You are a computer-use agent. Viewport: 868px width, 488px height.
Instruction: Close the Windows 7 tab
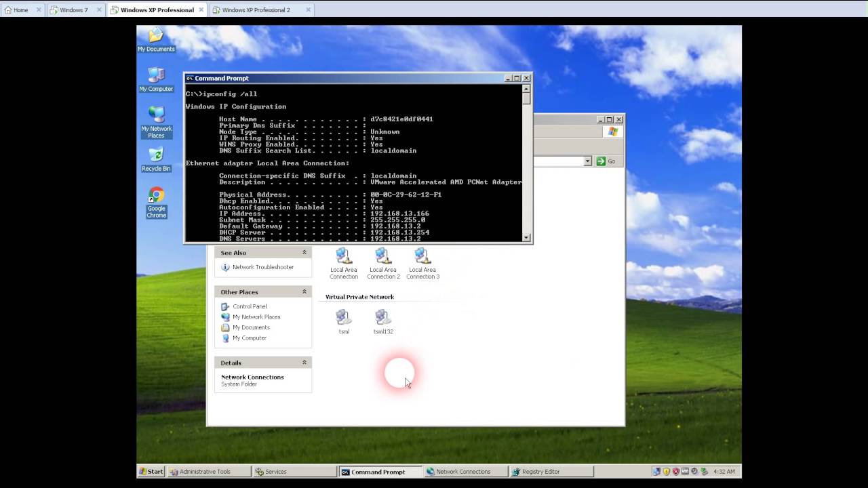pos(99,10)
